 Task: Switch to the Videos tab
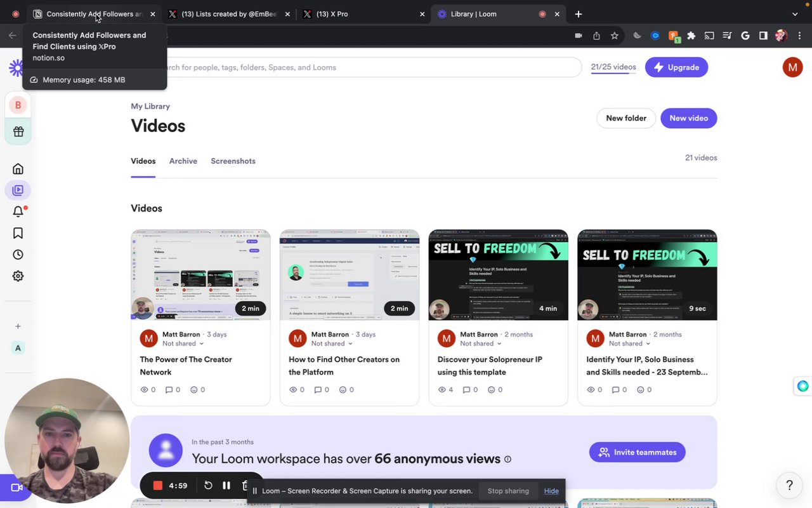(143, 161)
